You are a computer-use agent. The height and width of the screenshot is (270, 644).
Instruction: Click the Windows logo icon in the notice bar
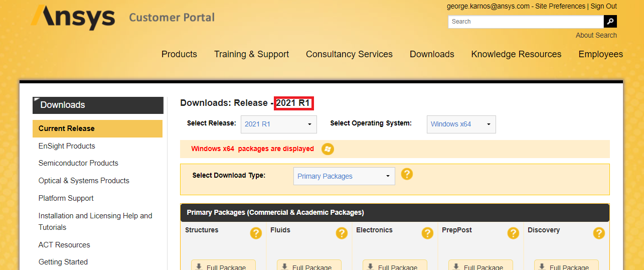pyautogui.click(x=328, y=149)
